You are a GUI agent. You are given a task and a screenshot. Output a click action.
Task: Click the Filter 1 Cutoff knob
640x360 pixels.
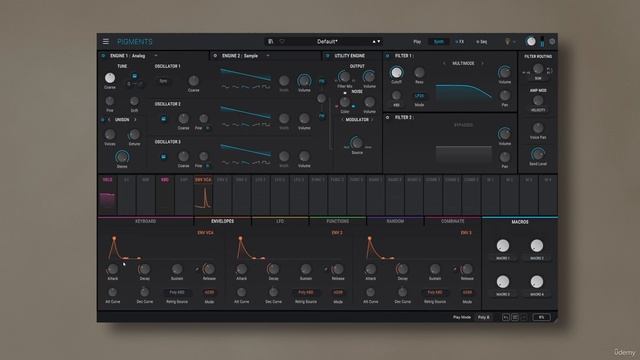[x=396, y=73]
